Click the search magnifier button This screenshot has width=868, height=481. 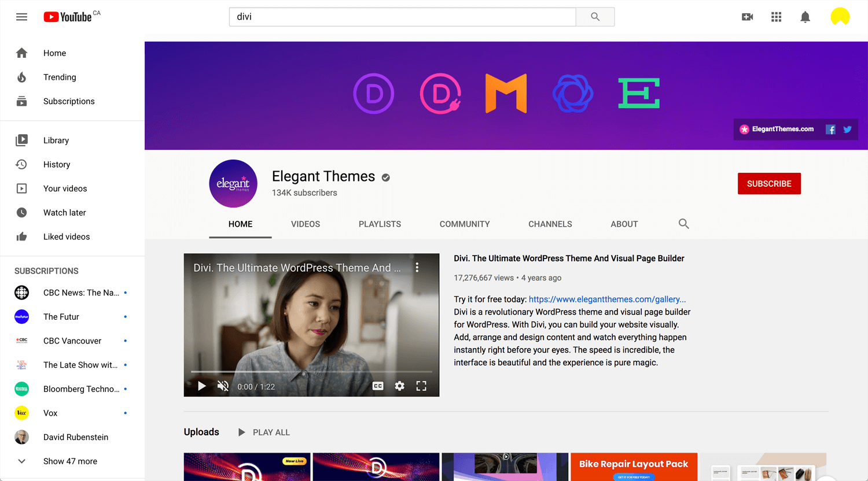click(595, 17)
